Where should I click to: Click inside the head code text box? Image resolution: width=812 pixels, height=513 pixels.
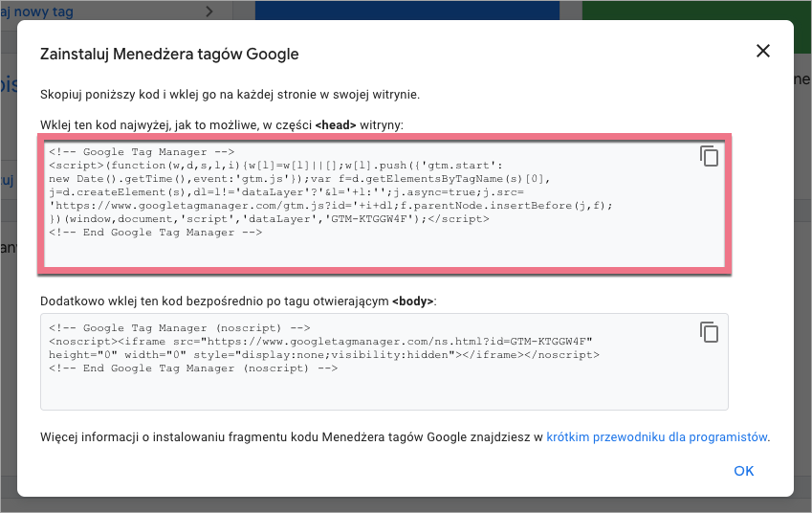coord(384,204)
